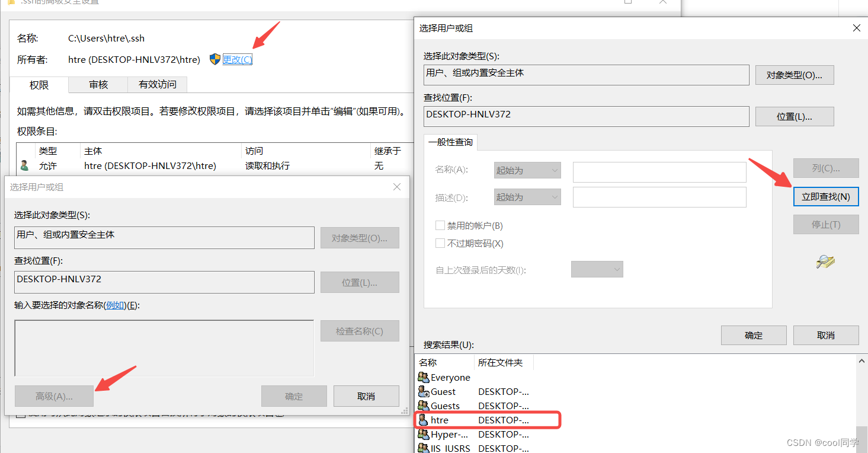The image size is (868, 453).
Task: Click the magnifier search icon
Action: click(x=826, y=262)
